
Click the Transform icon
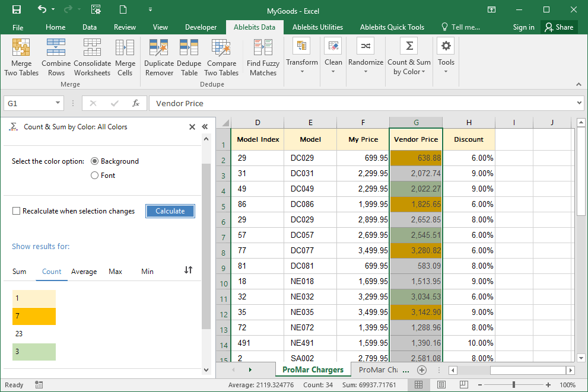[x=302, y=46]
